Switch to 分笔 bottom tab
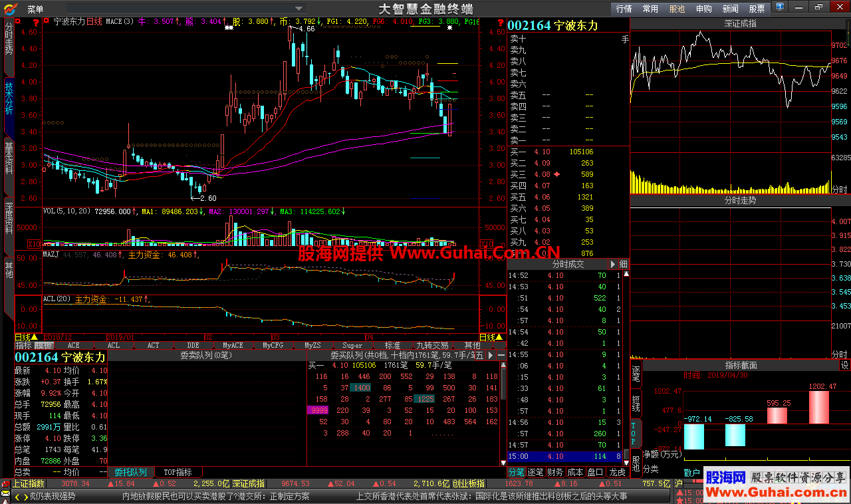The height and width of the screenshot is (504, 851). click(517, 472)
